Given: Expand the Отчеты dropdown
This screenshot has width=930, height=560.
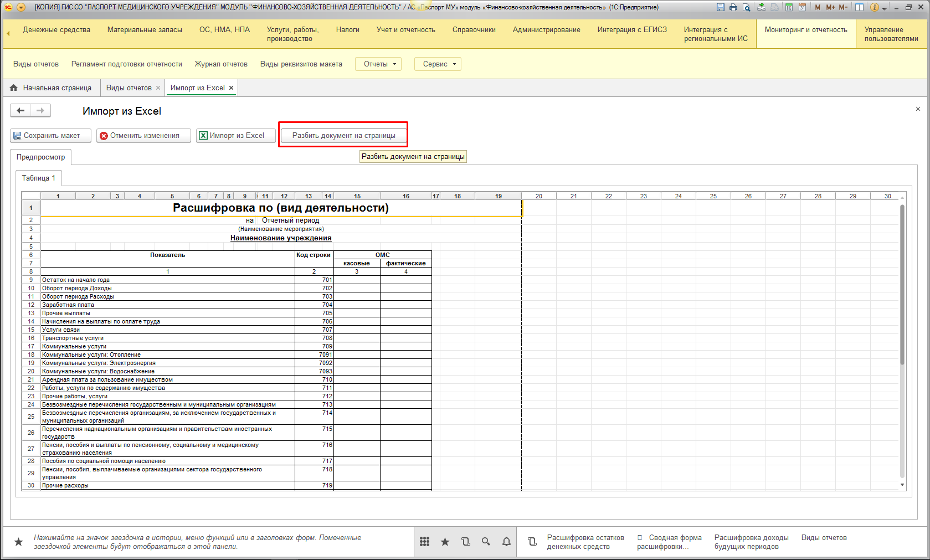Looking at the screenshot, I should point(378,64).
